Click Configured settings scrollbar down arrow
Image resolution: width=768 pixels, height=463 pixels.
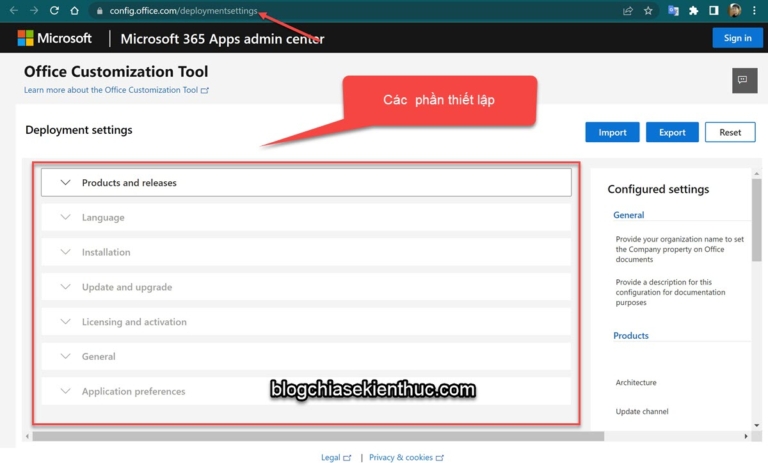point(757,425)
